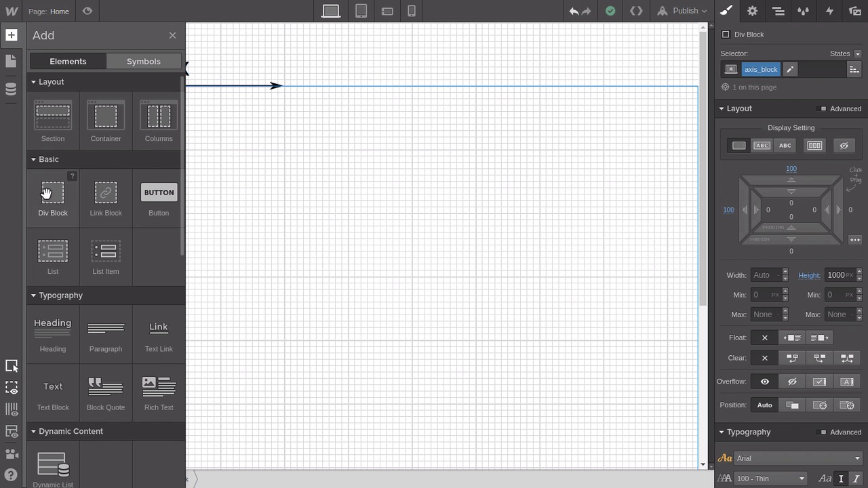Set display to flex
868x488 pixels.
click(814, 146)
